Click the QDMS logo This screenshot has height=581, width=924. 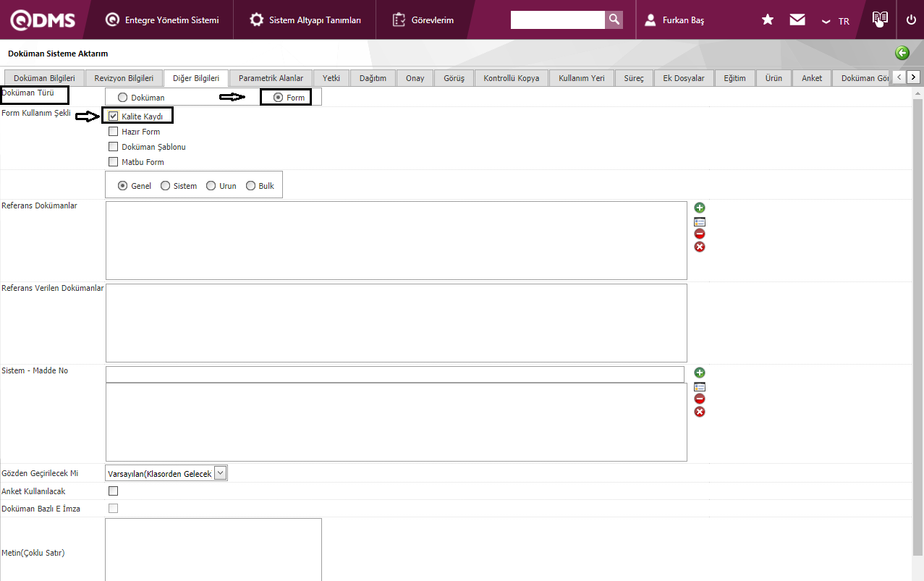click(43, 20)
